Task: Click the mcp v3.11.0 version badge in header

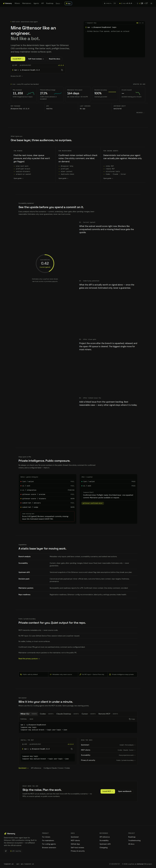Action: coord(127,3)
